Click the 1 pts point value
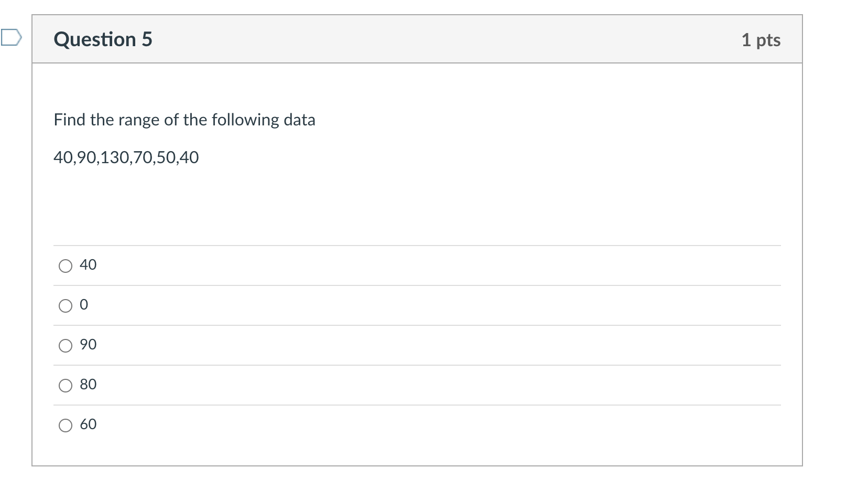Viewport: 868px width, 489px height. pyautogui.click(x=761, y=40)
